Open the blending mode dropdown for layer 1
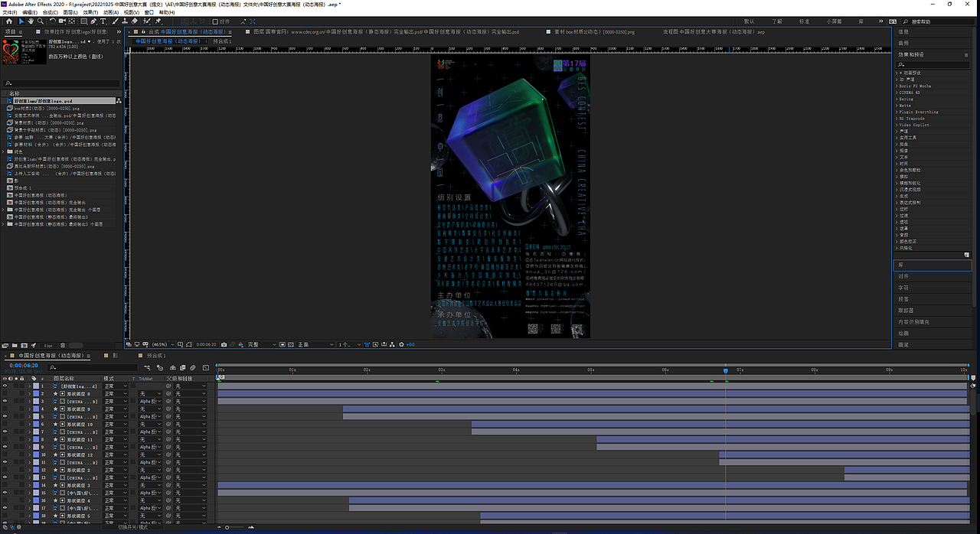The width and height of the screenshot is (980, 534). tap(116, 386)
